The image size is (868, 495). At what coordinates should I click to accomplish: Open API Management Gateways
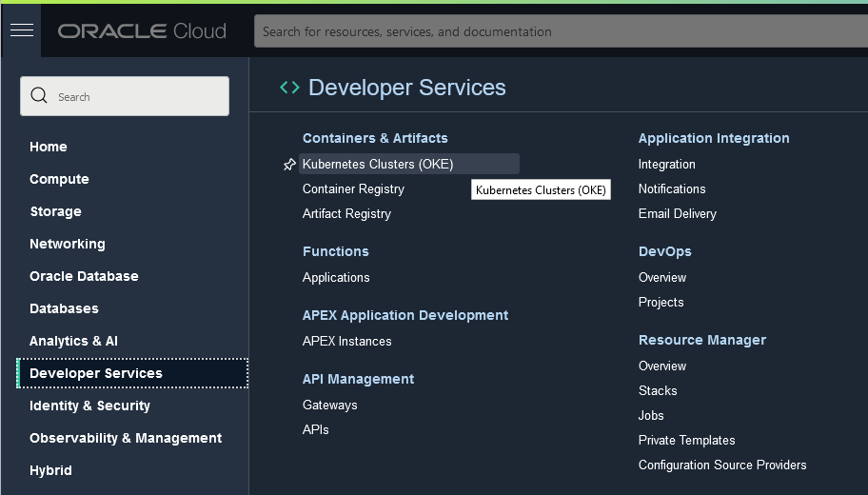[330, 405]
